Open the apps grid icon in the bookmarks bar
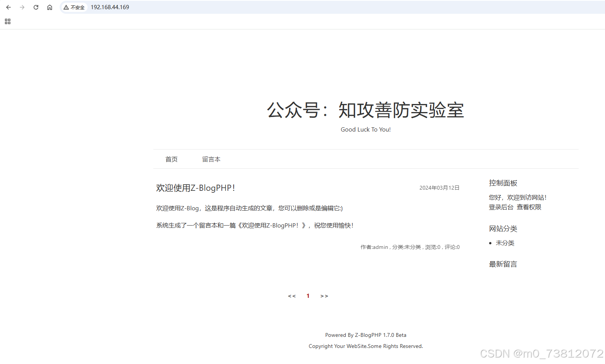 click(x=8, y=21)
